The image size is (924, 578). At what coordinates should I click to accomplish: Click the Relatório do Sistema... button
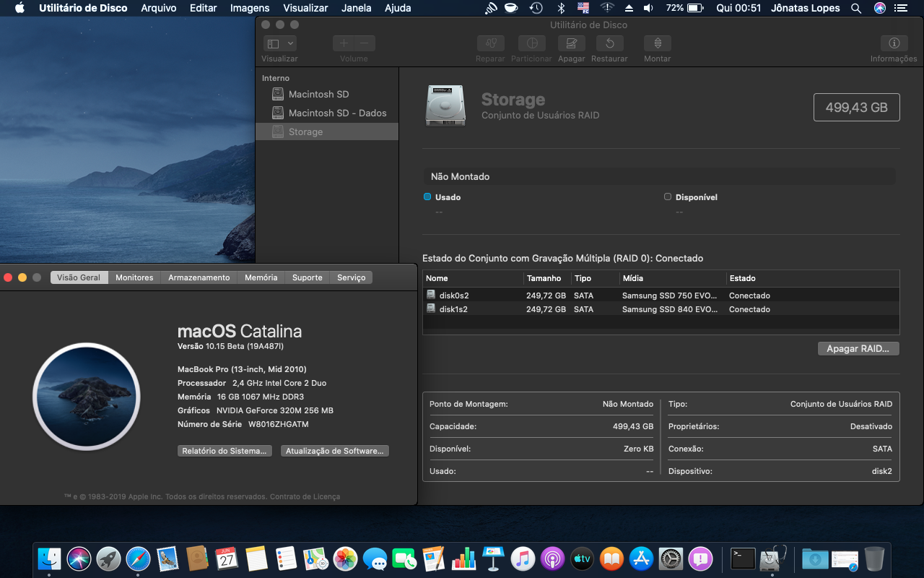(225, 451)
